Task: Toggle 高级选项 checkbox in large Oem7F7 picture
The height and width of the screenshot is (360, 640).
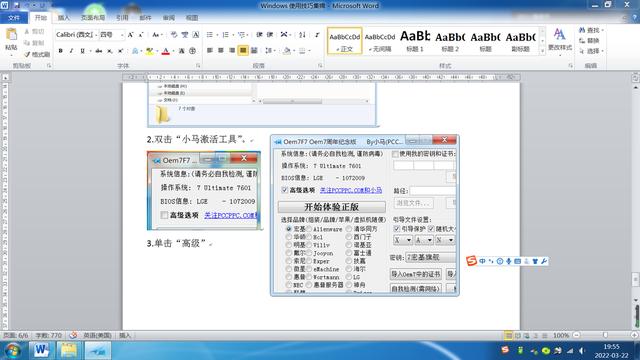Action: click(285, 190)
